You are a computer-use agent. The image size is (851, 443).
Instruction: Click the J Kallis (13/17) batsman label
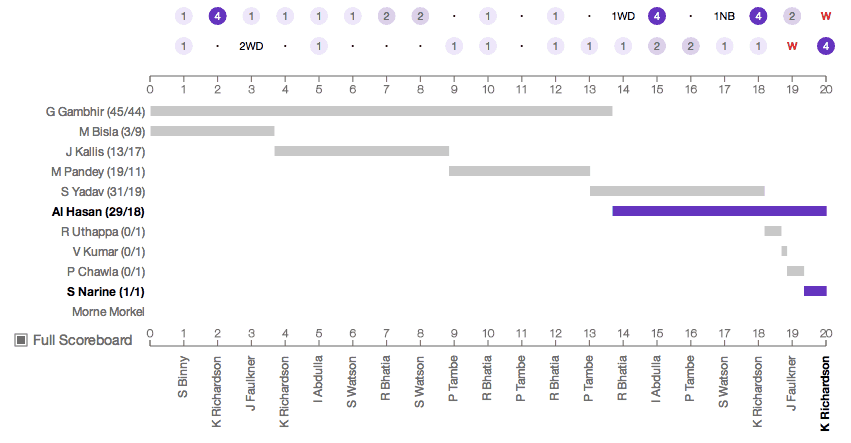(x=105, y=151)
